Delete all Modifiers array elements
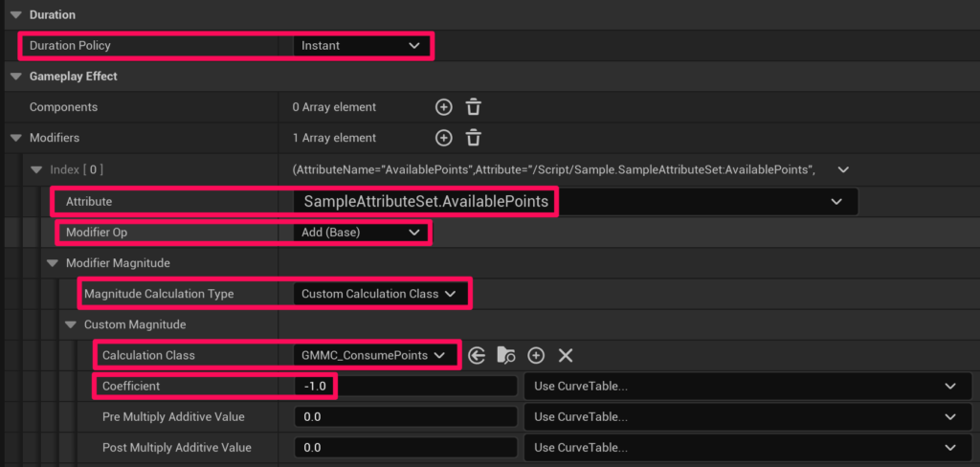The width and height of the screenshot is (980, 467). coord(473,138)
